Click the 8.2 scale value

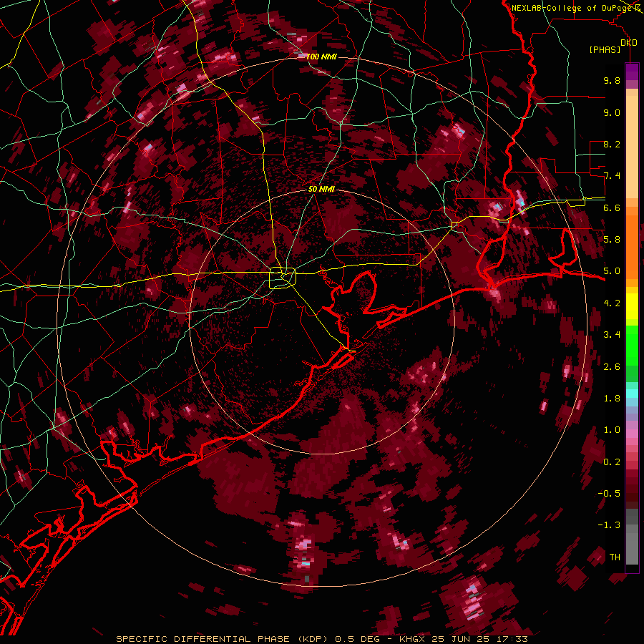pyautogui.click(x=612, y=144)
